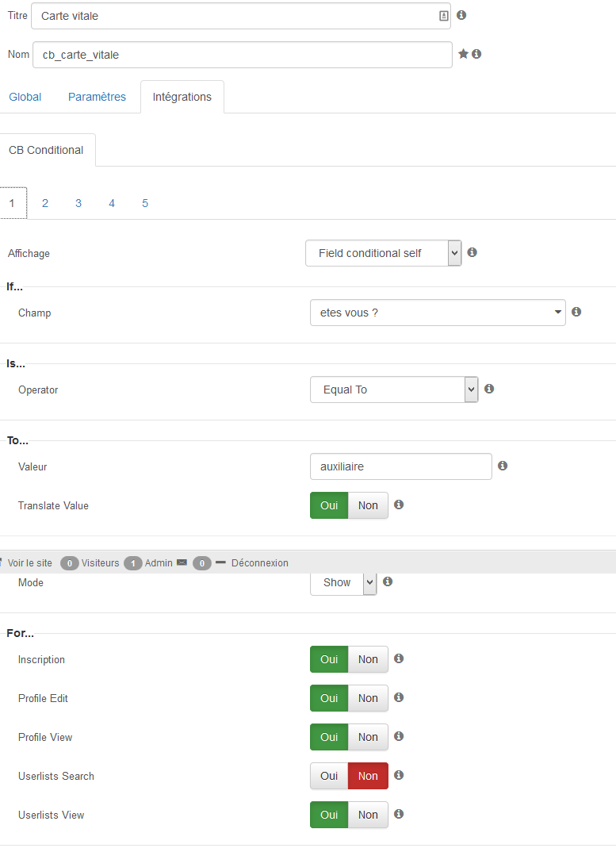The height and width of the screenshot is (852, 616).
Task: Click the info icon beside the Titre field
Action: [x=461, y=15]
